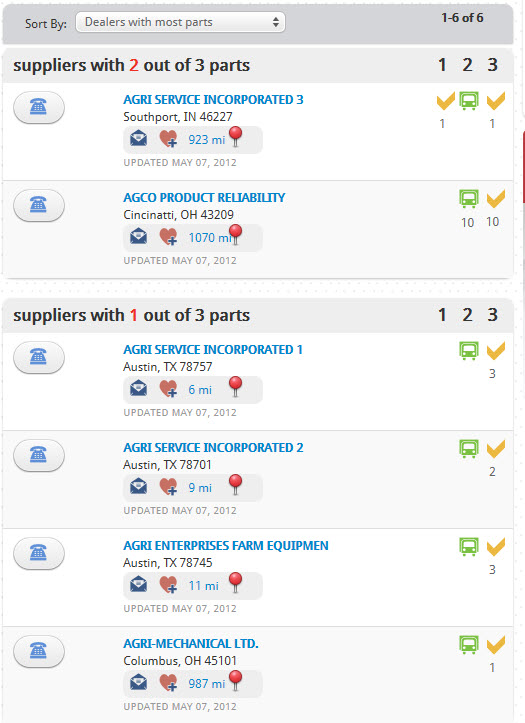Click green delivery icon for Agri-Mechanical Ltd.
The width and height of the screenshot is (525, 723).
point(469,645)
